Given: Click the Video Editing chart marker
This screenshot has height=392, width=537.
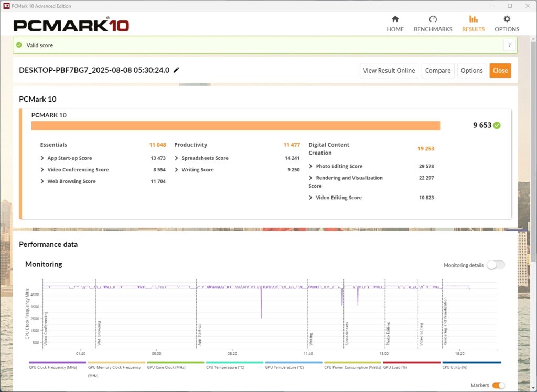Looking at the screenshot, I should tap(421, 334).
